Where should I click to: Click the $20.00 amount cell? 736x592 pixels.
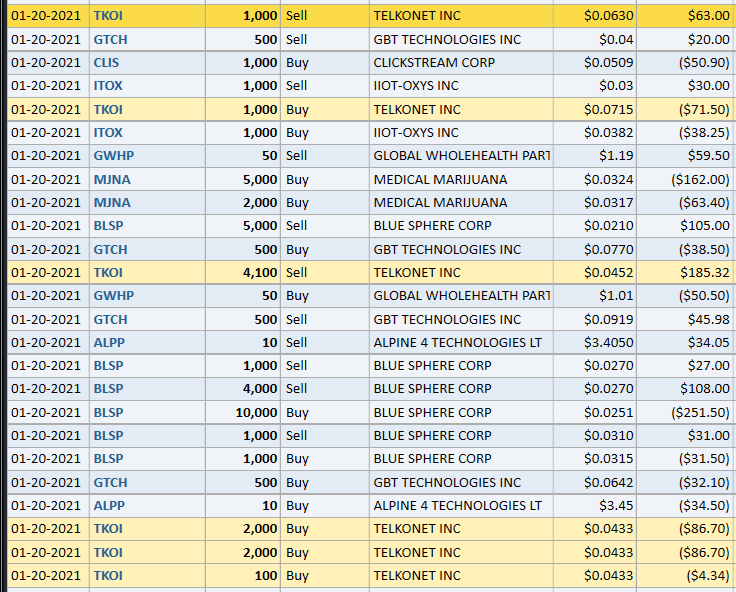685,39
